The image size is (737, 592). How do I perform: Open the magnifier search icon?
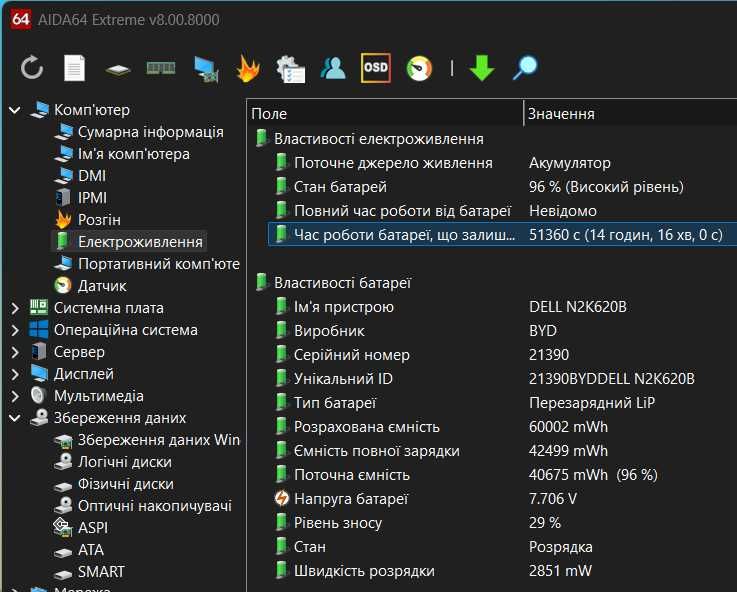pyautogui.click(x=525, y=68)
